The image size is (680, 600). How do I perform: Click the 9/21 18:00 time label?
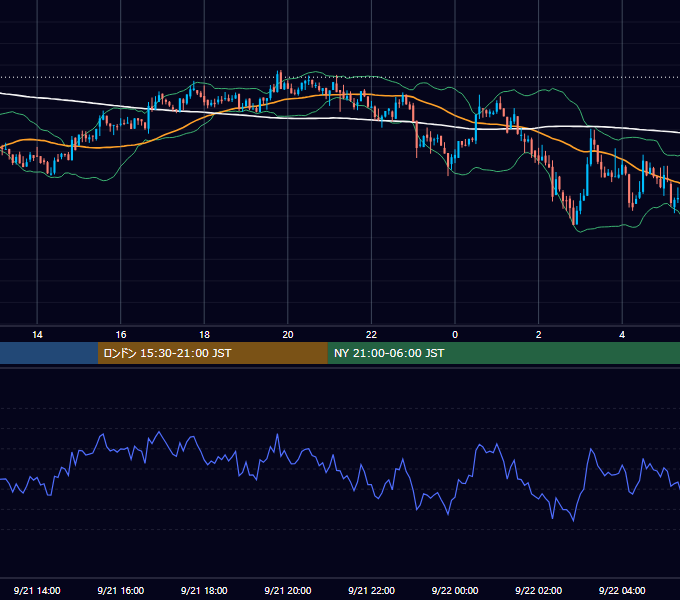[x=204, y=590]
